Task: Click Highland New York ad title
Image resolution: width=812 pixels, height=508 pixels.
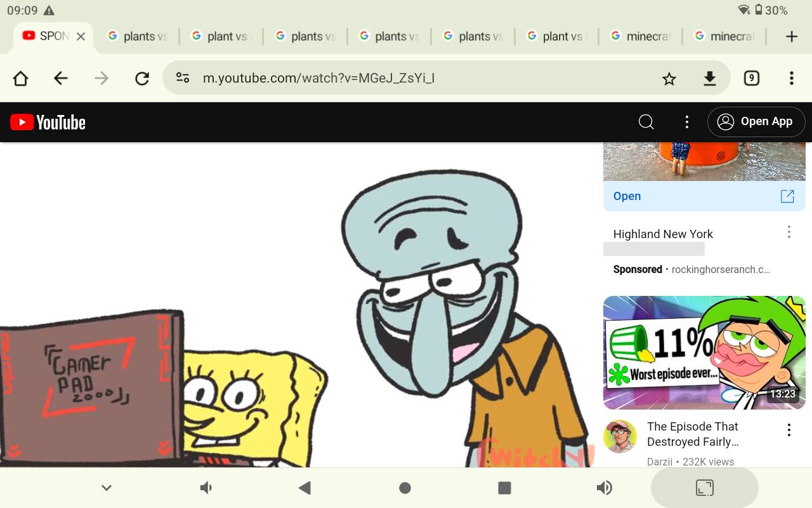Action: click(663, 234)
